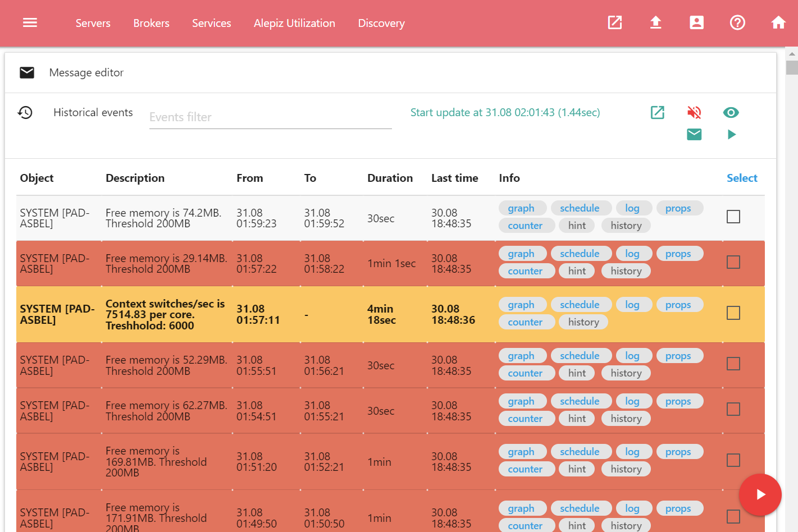Expand the Historical events panel

pos(93,112)
